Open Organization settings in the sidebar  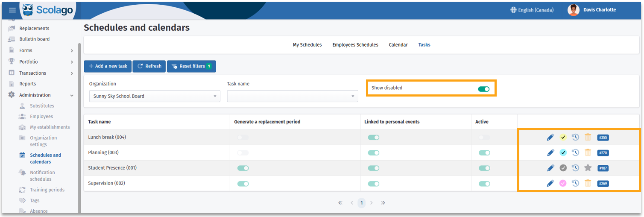click(x=44, y=141)
